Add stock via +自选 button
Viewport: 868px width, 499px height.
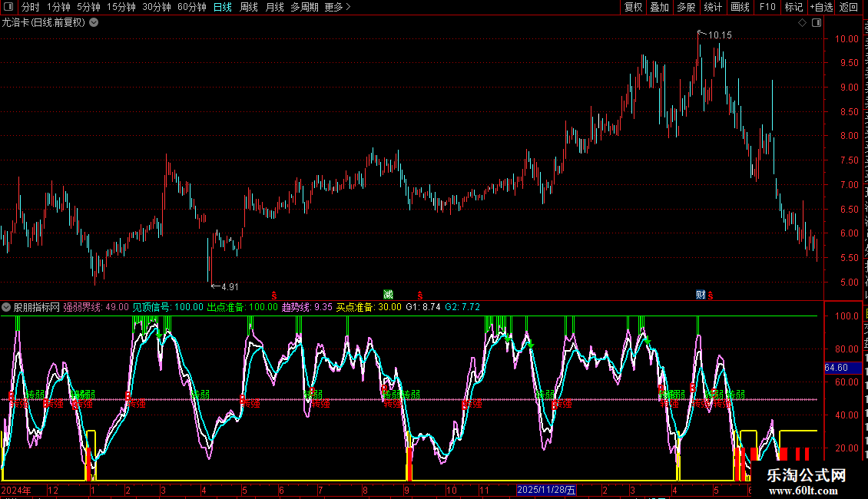pyautogui.click(x=821, y=7)
